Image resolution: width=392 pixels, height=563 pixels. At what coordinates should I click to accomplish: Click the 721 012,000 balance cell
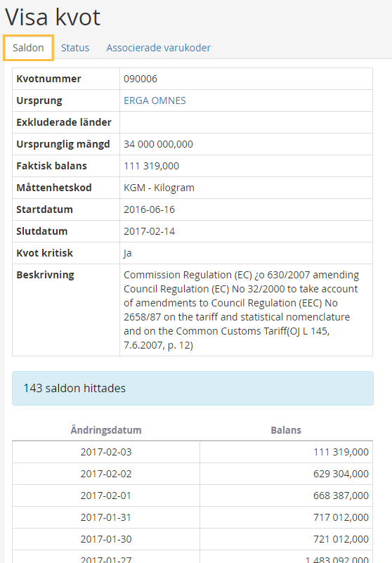pos(286,539)
